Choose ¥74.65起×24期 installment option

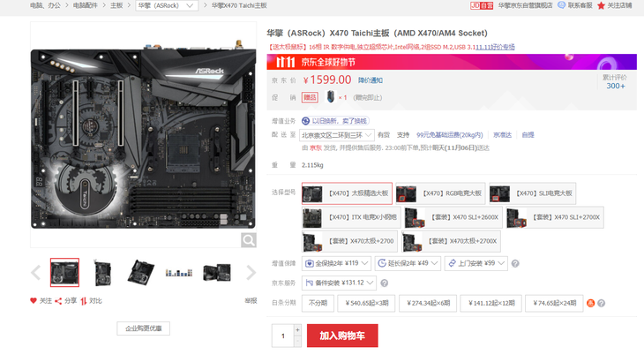tap(554, 303)
